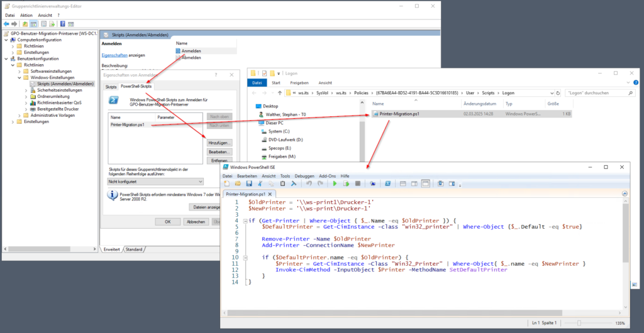Click the Show Script Pane Top icon

[x=402, y=183]
